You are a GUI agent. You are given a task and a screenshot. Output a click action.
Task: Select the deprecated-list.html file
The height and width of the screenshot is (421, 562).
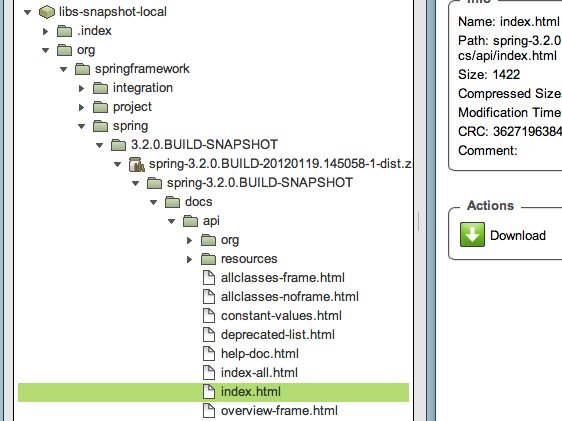pos(278,335)
